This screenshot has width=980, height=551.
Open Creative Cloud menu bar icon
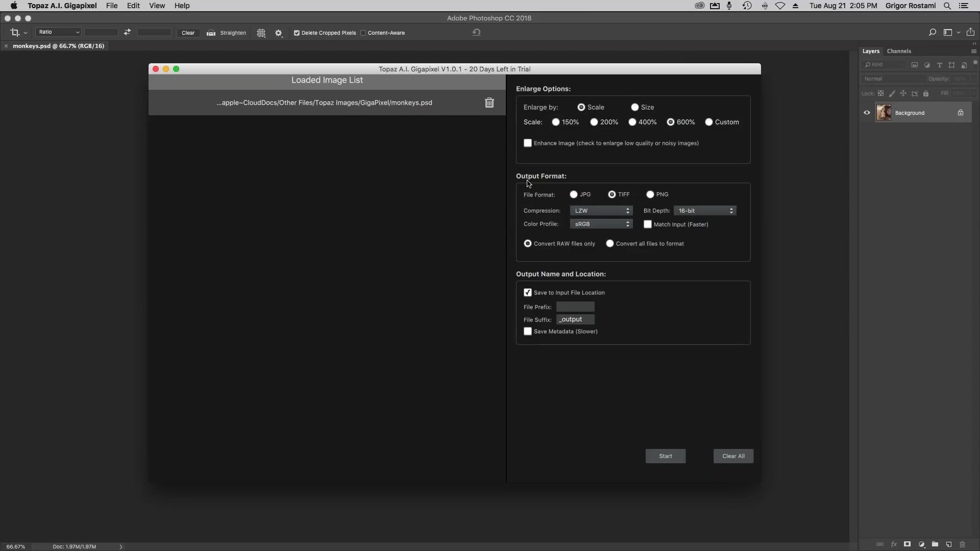tap(699, 6)
